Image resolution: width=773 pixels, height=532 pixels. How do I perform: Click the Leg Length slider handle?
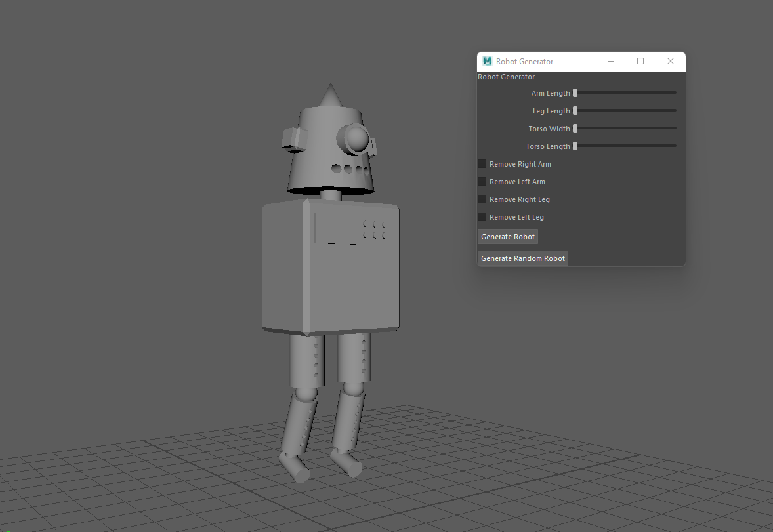pyautogui.click(x=575, y=110)
